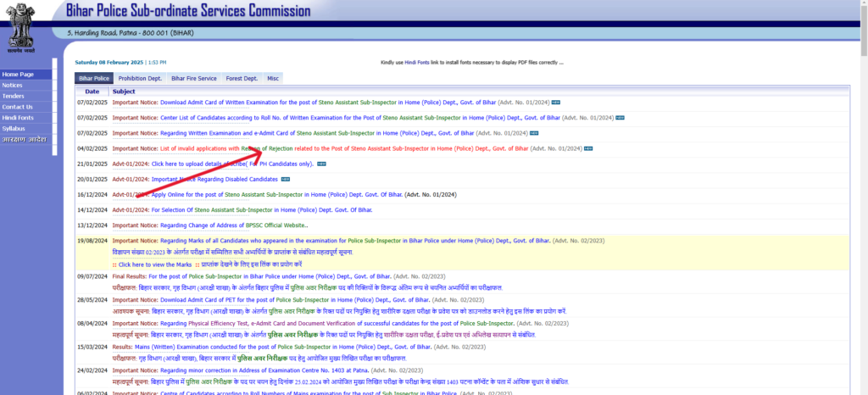Open Regarding Written Examination and e-Admit Card notice
This screenshot has width=868, height=395.
317,133
